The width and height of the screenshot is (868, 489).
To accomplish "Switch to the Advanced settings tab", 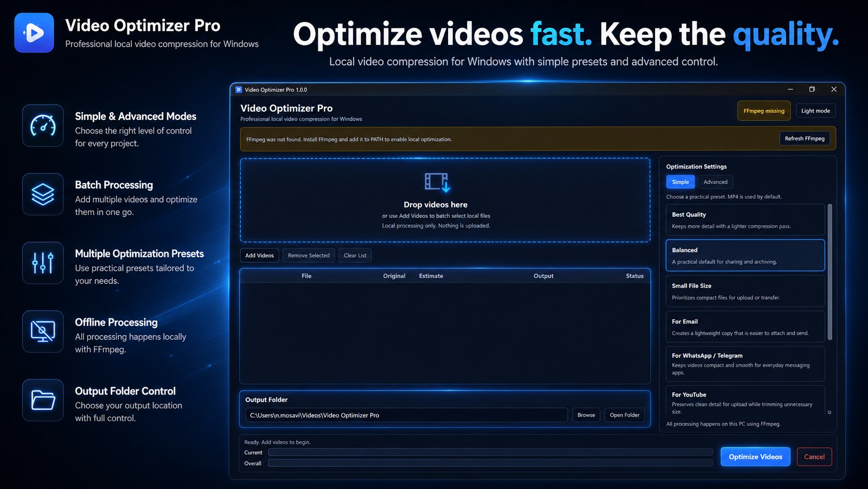I will click(715, 182).
